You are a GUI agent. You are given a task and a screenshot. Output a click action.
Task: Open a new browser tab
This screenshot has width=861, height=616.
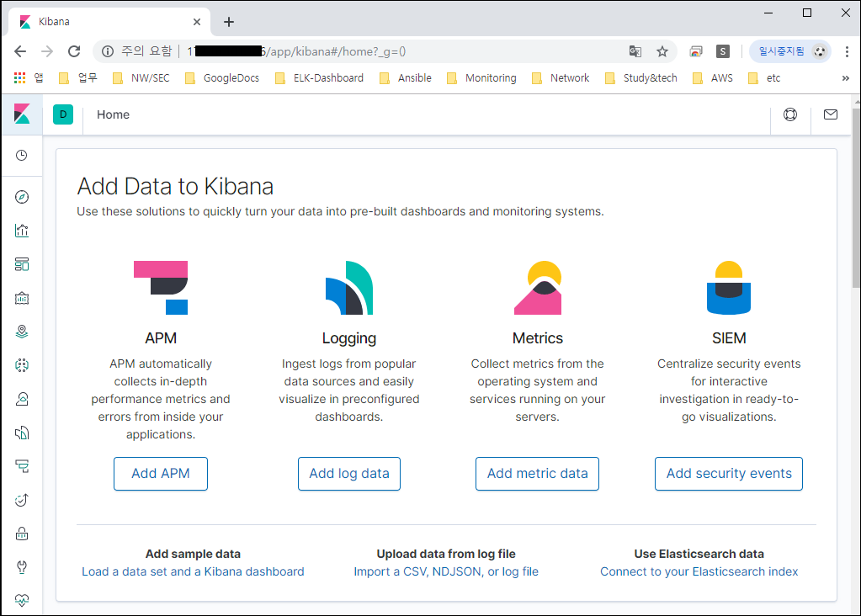(x=229, y=22)
